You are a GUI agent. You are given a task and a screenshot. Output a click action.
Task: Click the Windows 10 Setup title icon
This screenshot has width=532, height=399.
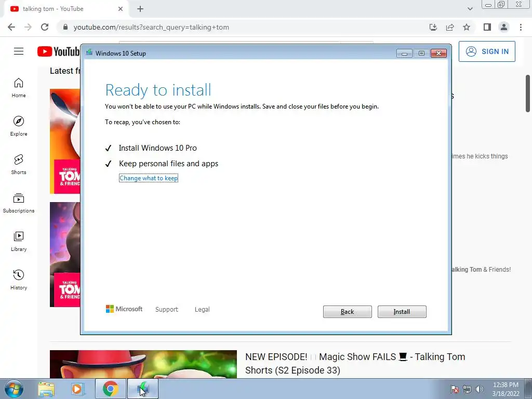(x=89, y=52)
